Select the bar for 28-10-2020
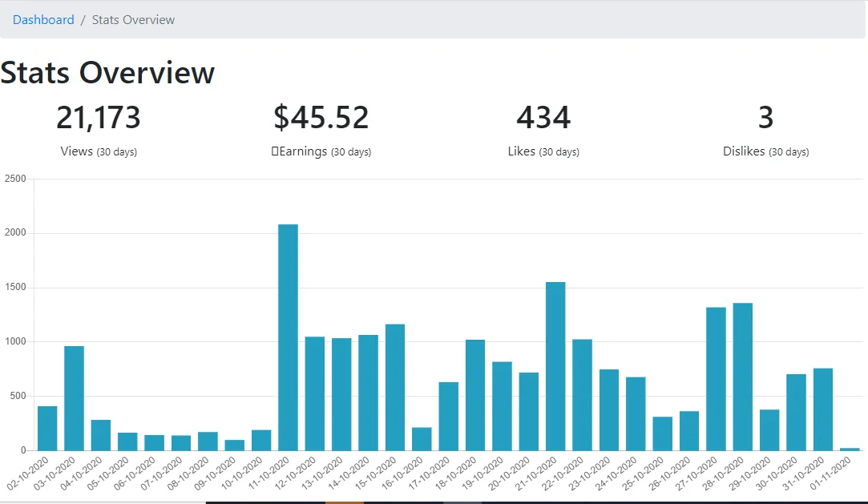 pos(743,377)
